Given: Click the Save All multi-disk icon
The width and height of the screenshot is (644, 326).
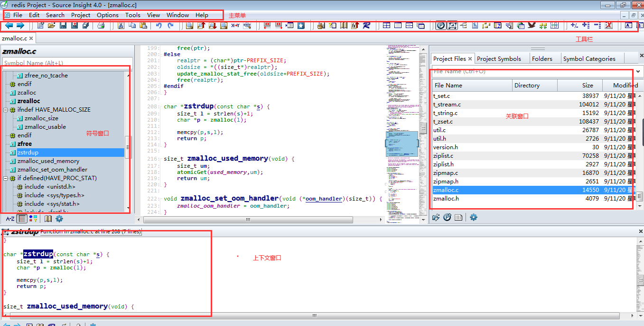Looking at the screenshot, I should pyautogui.click(x=85, y=25).
